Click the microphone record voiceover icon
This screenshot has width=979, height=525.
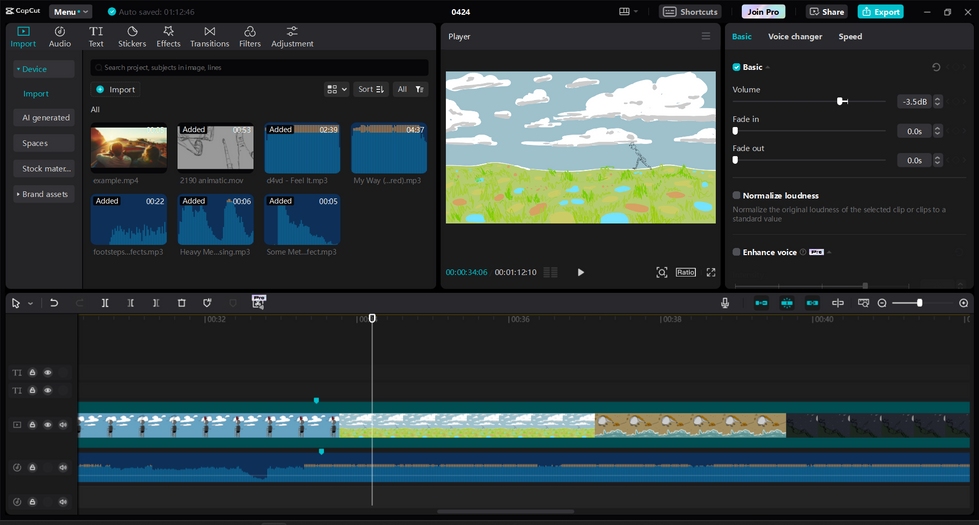tap(725, 303)
